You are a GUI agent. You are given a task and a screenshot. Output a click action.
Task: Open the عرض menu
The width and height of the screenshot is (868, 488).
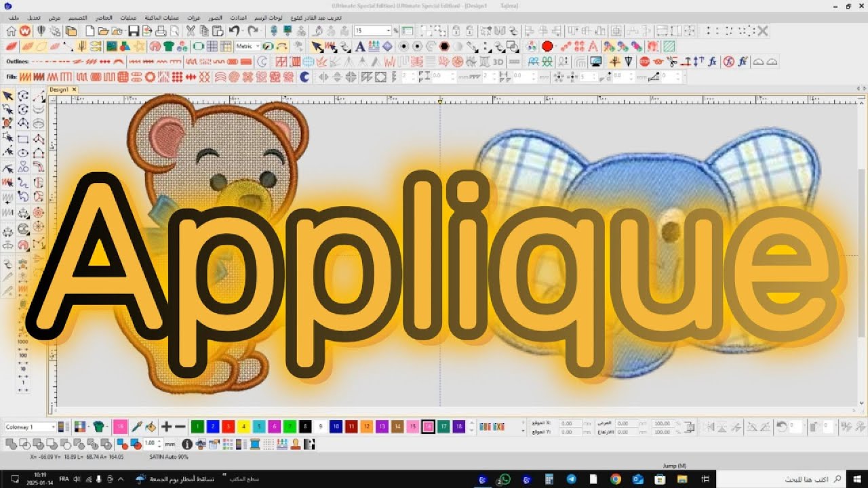(x=54, y=17)
